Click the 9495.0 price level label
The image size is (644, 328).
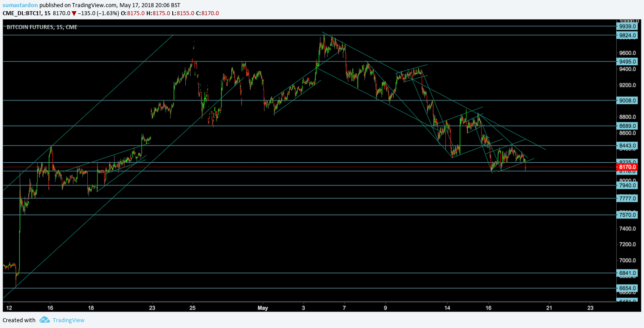[x=628, y=62]
